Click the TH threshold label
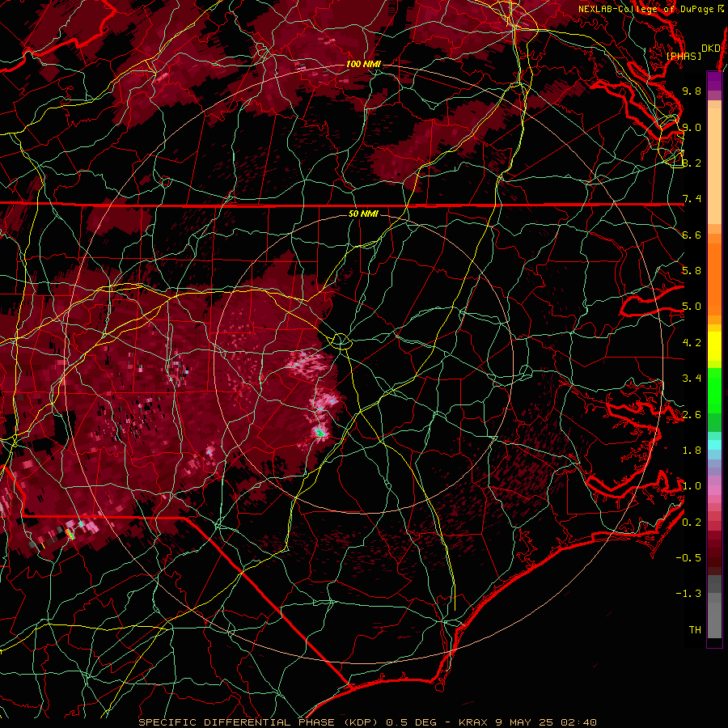The width and height of the screenshot is (728, 728). click(x=695, y=630)
